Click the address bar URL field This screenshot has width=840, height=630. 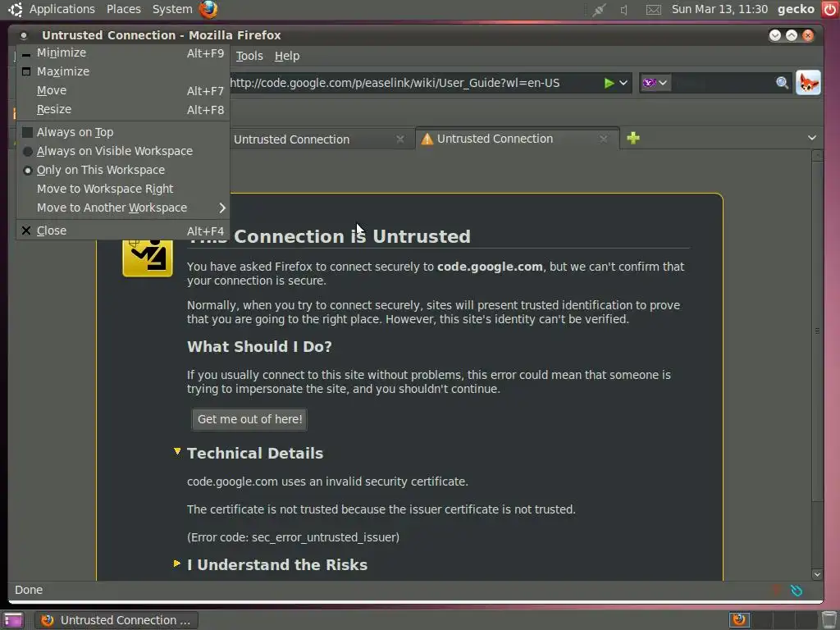point(415,83)
